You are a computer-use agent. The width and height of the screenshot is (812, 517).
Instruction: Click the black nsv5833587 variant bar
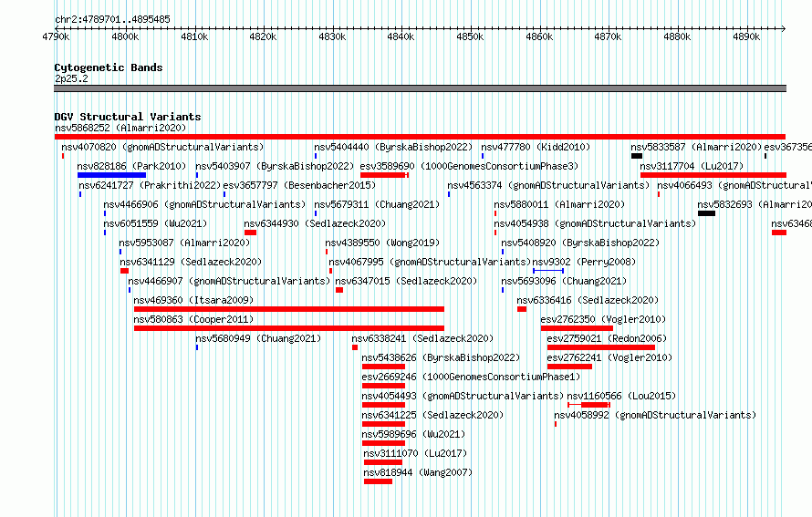tap(637, 156)
